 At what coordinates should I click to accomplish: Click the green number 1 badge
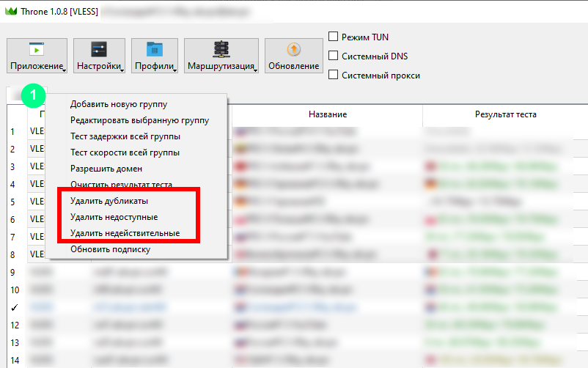32,94
